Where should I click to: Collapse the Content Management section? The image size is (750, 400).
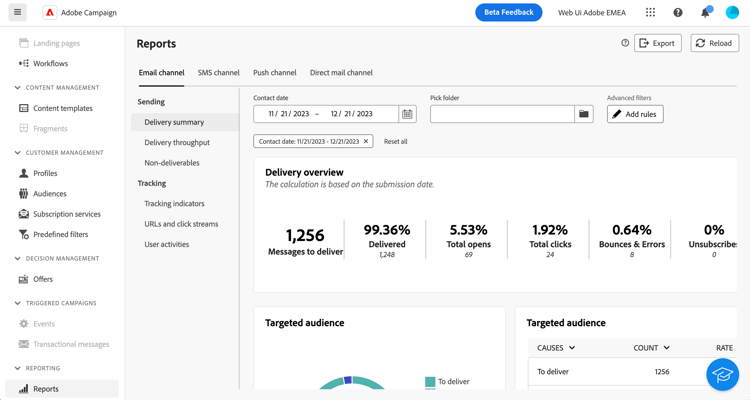(x=18, y=88)
